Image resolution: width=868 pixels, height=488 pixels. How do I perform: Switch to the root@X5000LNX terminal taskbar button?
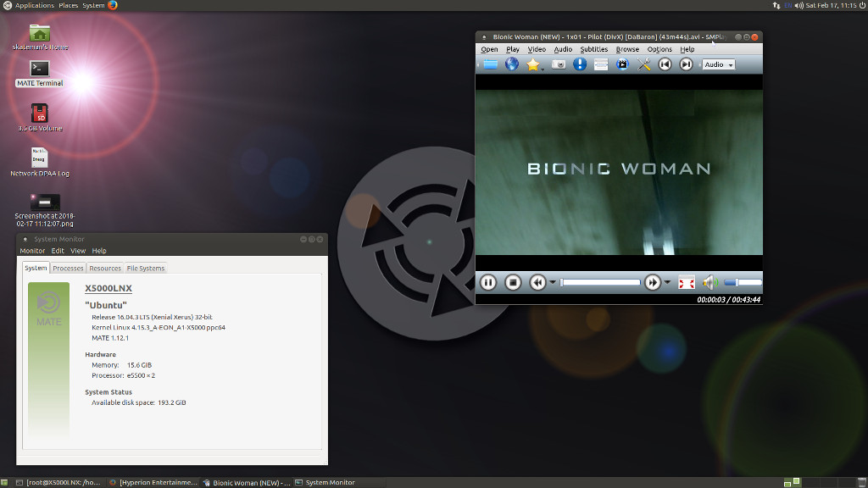(x=58, y=482)
